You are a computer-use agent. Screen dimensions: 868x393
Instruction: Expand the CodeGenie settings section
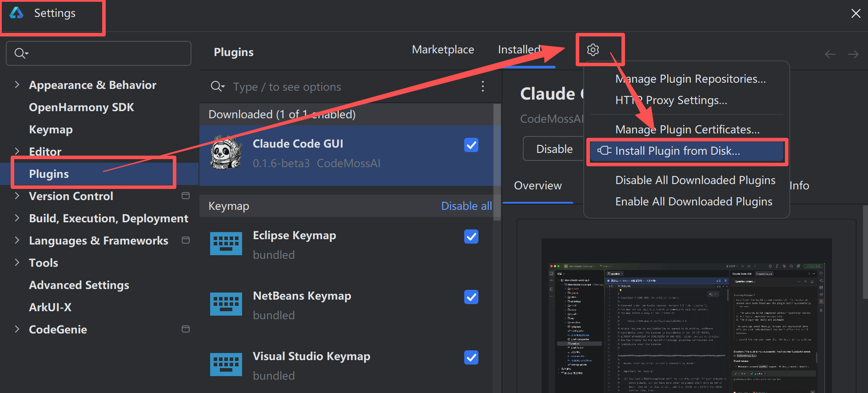tap(17, 329)
